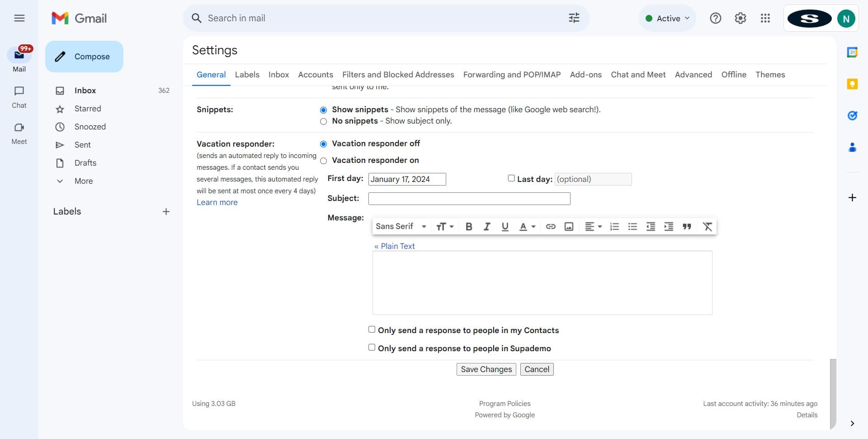This screenshot has height=439, width=868.
Task: Apply italic formatting to the message
Action: pyautogui.click(x=487, y=226)
